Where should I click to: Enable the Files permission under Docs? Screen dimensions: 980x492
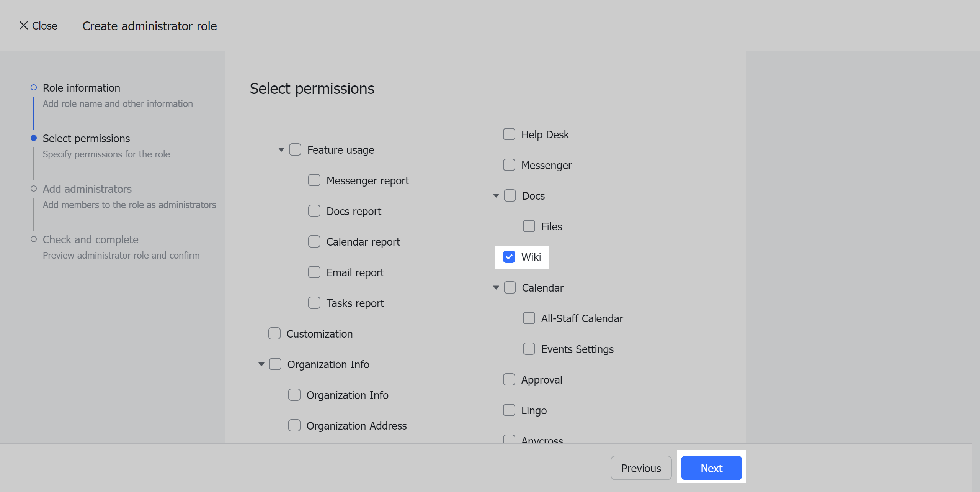[x=529, y=226]
